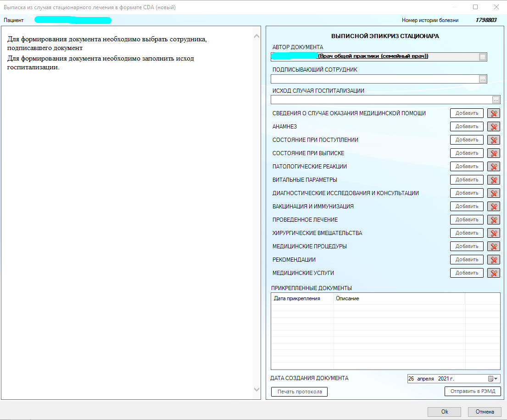Add СВЕДЕНИЯ О СЛУЧАЕ ОКАЗАНИЯ МЕДИЦИНСКОЙ ПОМОЩИ
507x420 pixels.
point(467,113)
